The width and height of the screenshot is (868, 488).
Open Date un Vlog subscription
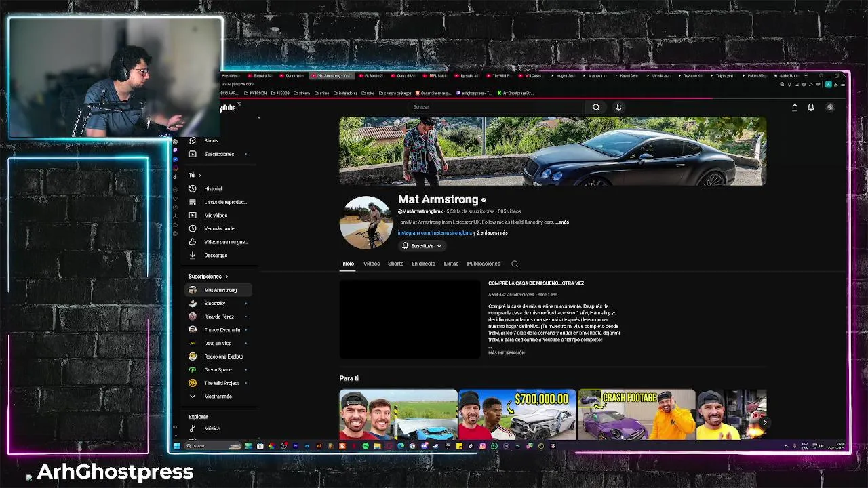click(x=218, y=343)
